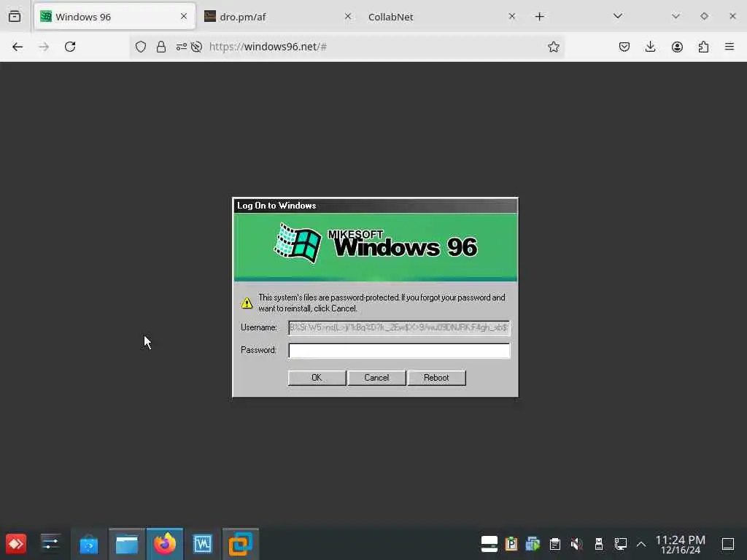
Task: Expand the list all tabs dropdown
Action: click(618, 16)
